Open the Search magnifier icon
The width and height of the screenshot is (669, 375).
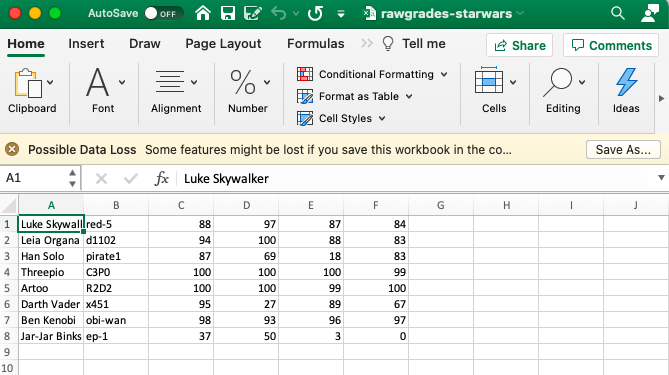point(617,13)
